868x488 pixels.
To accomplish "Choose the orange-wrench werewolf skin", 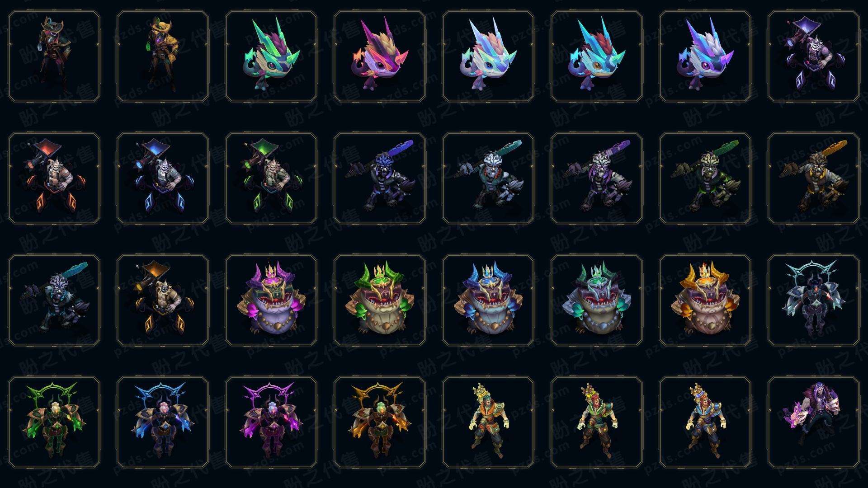I will click(814, 178).
